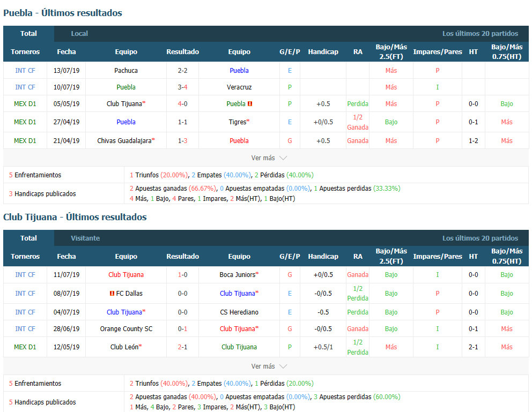Click MEX D1 tournament on 12/05/19 row
532x412 pixels.
(x=25, y=347)
